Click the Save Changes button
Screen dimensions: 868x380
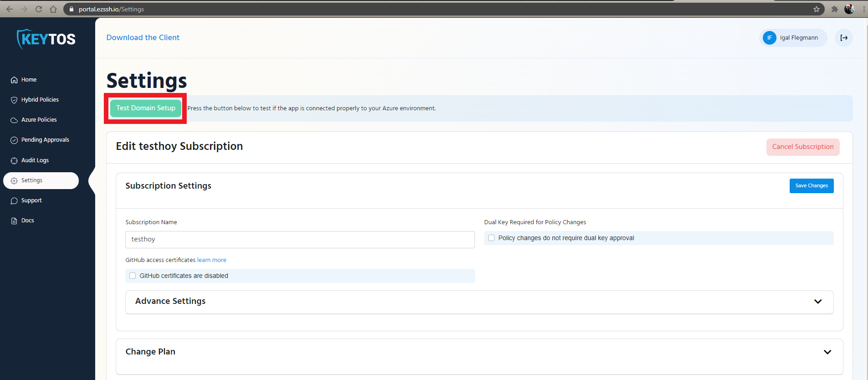point(811,186)
